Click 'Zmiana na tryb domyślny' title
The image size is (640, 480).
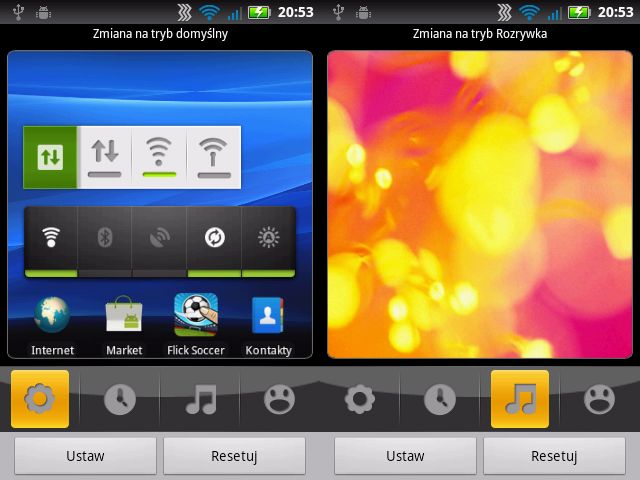[160, 34]
